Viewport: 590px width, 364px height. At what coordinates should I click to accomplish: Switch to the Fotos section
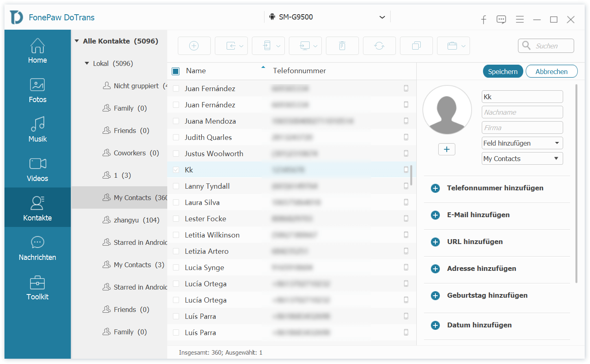click(x=37, y=90)
